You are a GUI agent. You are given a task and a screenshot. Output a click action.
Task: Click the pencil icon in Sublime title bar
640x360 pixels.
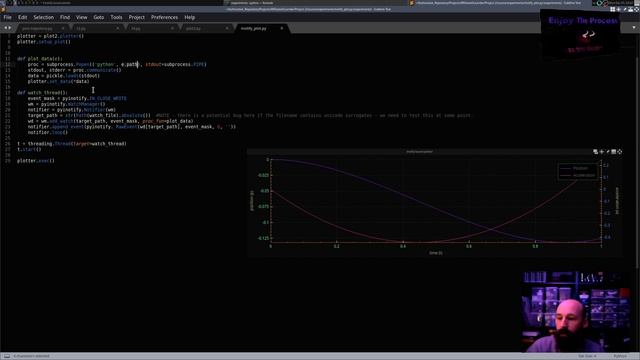pos(624,9)
